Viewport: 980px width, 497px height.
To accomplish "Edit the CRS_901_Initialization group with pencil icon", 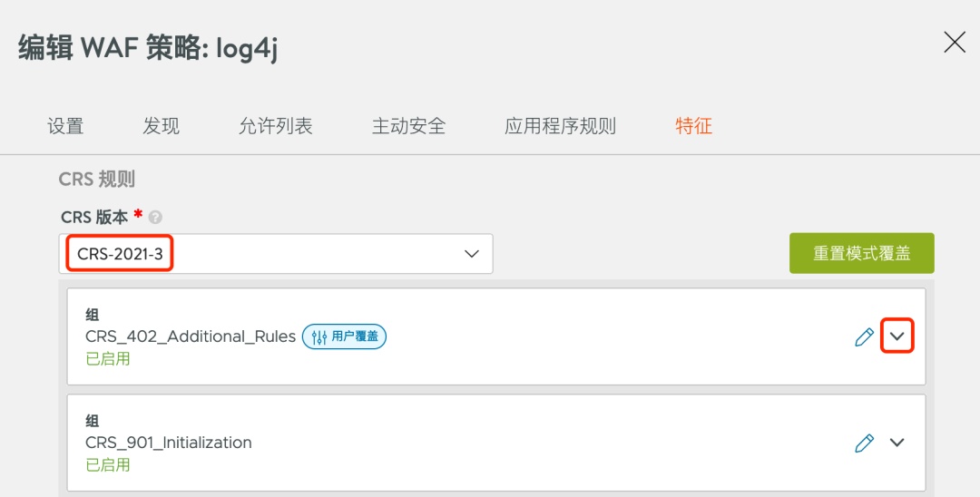I will (x=864, y=443).
